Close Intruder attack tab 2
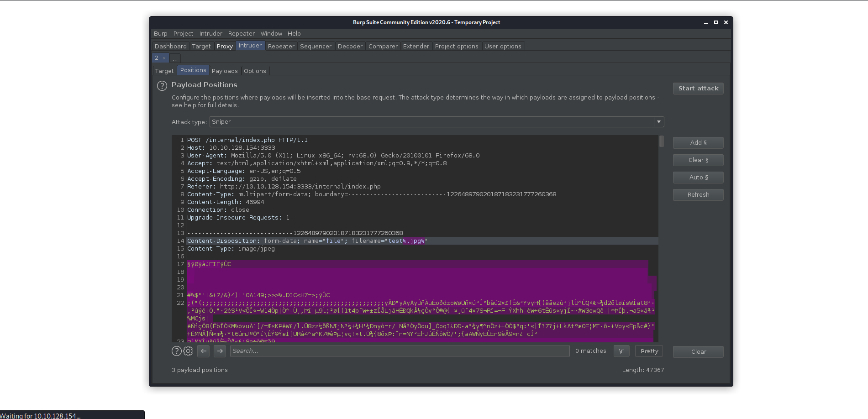This screenshot has height=419, width=868. 164,58
